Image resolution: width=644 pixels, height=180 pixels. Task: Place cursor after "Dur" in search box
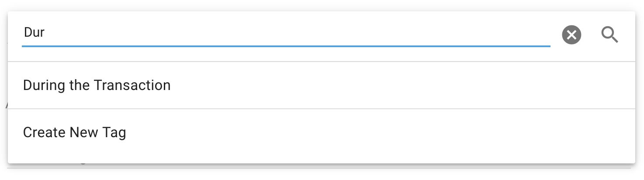point(46,33)
